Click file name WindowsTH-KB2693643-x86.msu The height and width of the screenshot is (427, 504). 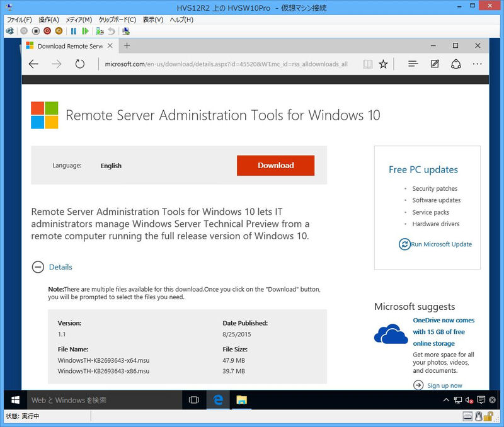103,371
